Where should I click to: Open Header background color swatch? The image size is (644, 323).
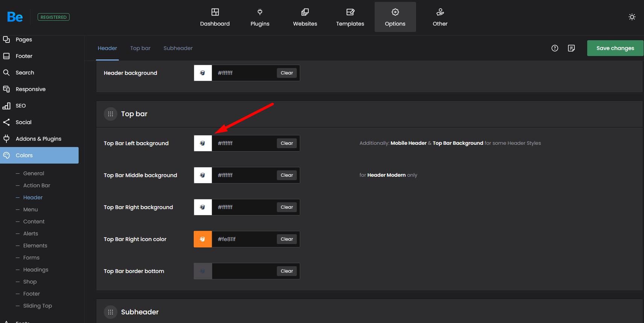pyautogui.click(x=203, y=73)
